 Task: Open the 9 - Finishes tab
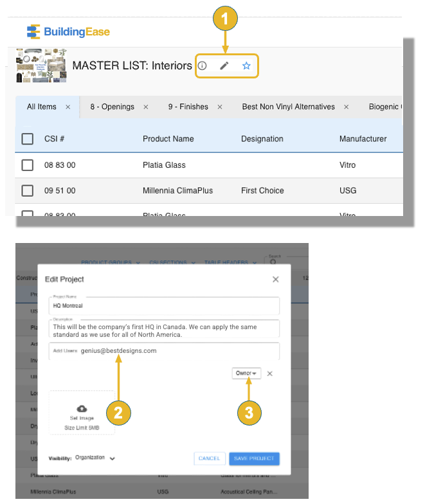point(188,107)
